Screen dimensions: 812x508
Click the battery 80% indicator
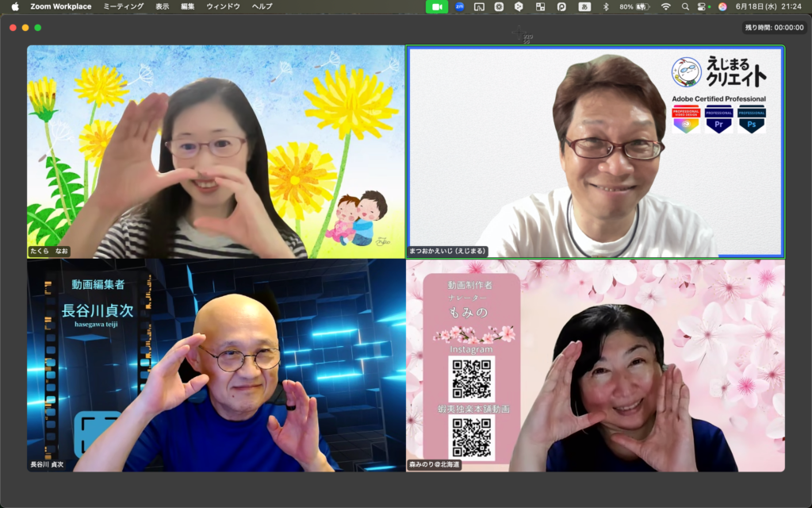pyautogui.click(x=634, y=6)
